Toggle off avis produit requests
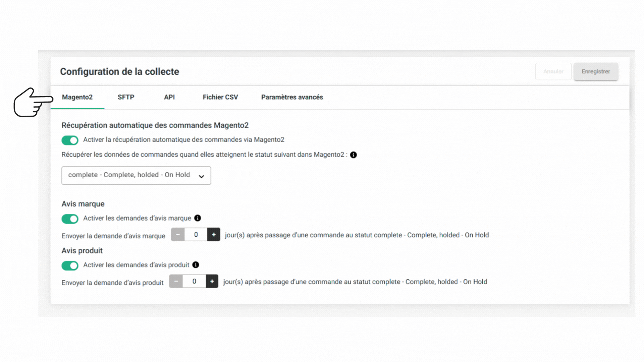The height and width of the screenshot is (362, 644). pos(70,265)
